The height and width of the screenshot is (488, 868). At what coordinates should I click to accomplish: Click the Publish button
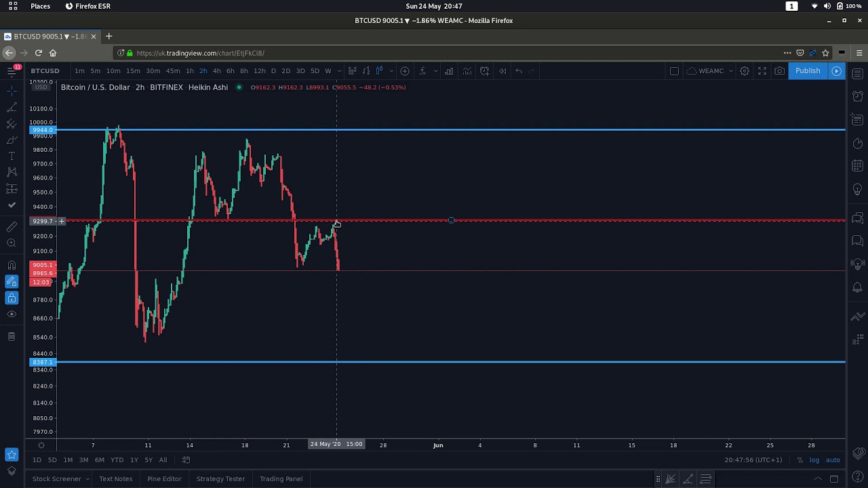(x=808, y=70)
